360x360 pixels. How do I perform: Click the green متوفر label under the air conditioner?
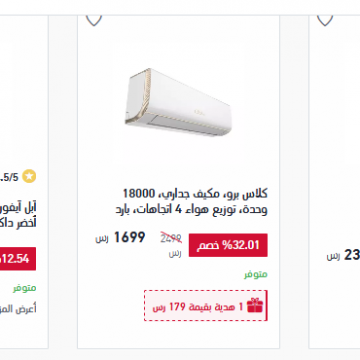(x=256, y=274)
